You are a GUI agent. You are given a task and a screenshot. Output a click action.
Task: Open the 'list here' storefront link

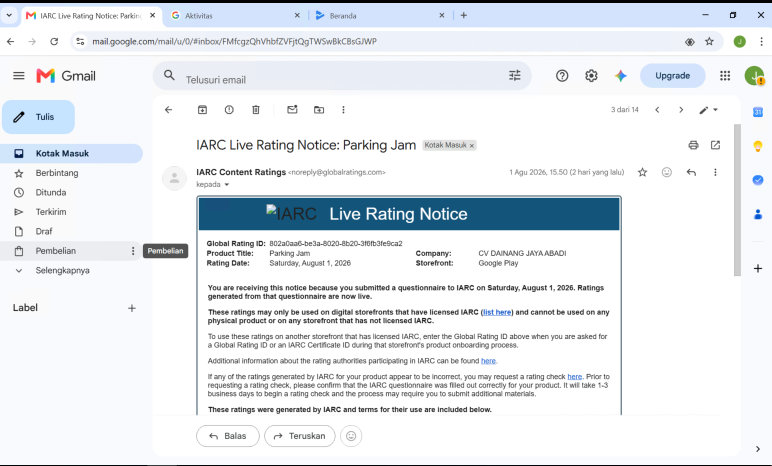click(497, 312)
